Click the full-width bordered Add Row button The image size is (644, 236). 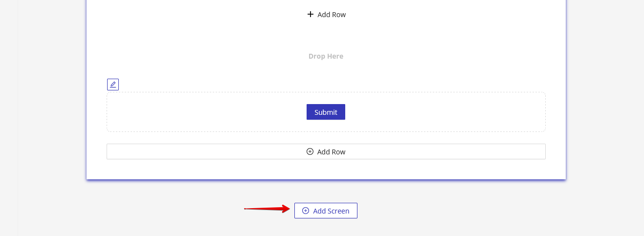click(326, 151)
